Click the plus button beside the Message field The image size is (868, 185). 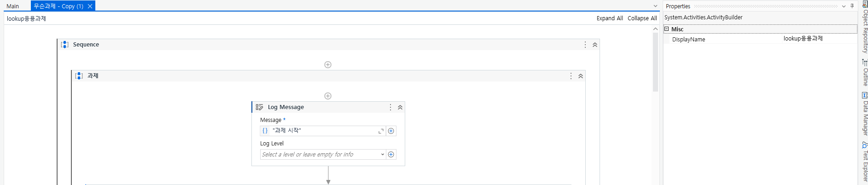click(x=391, y=131)
